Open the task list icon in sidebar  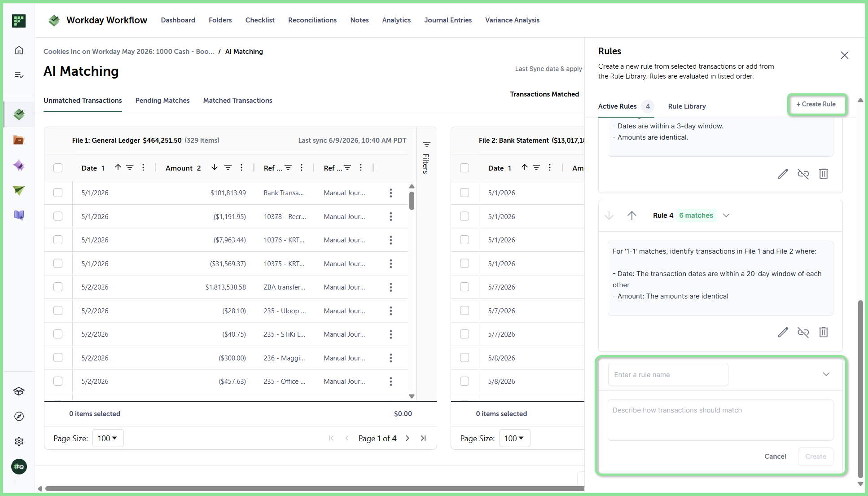pos(19,75)
